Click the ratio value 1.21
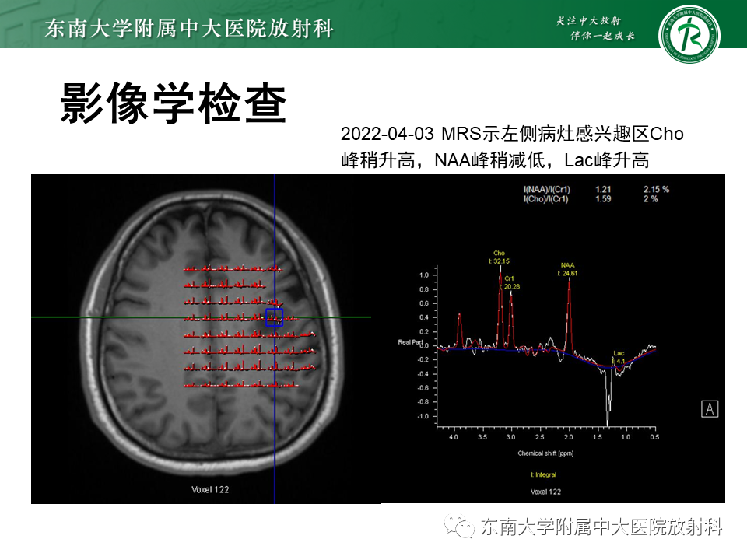The image size is (747, 560). tap(603, 190)
